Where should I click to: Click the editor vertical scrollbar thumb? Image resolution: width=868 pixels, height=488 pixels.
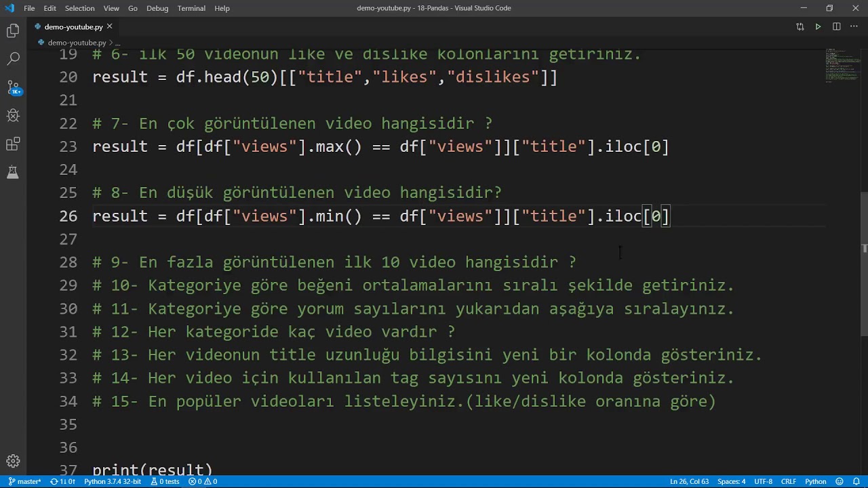pyautogui.click(x=864, y=264)
